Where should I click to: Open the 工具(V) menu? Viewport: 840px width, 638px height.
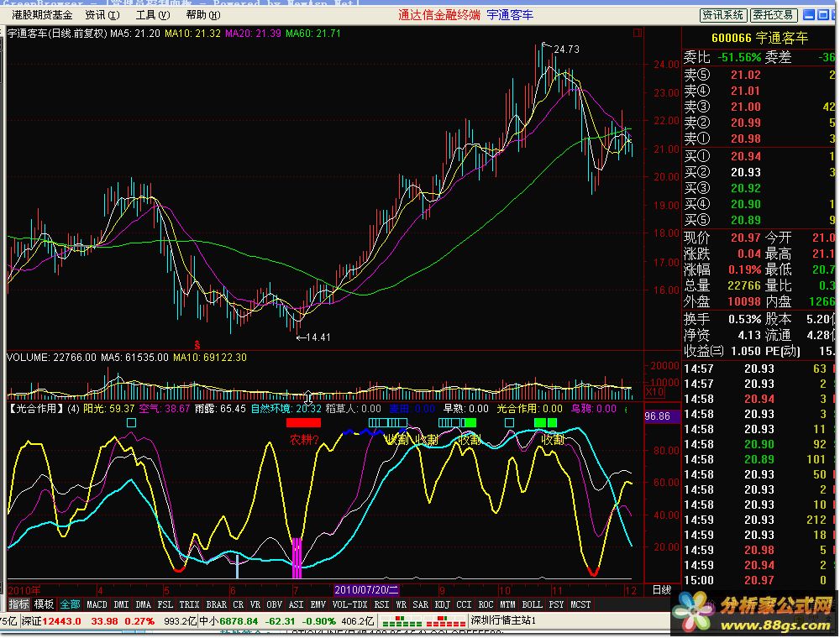click(153, 15)
